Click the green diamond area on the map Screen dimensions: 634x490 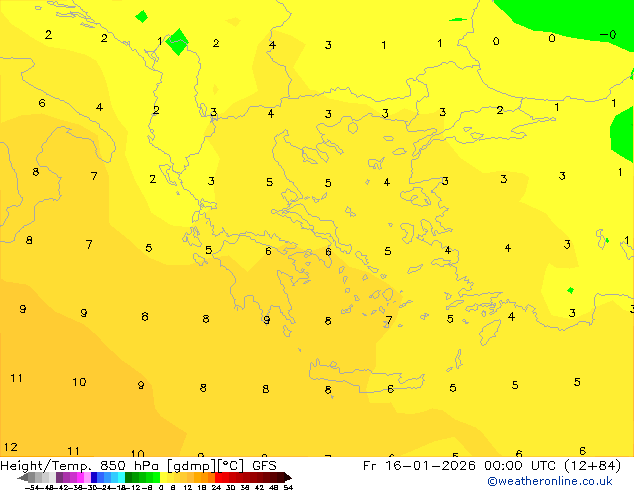click(178, 42)
